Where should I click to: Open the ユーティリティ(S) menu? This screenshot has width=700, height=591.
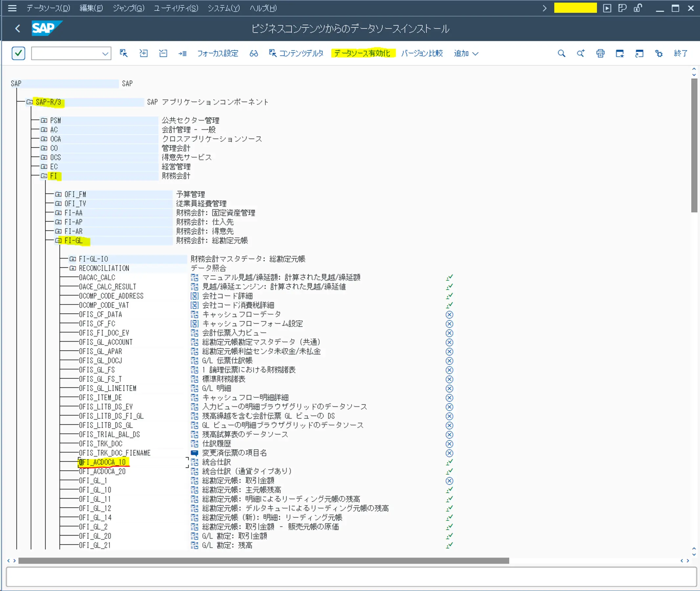pyautogui.click(x=176, y=8)
